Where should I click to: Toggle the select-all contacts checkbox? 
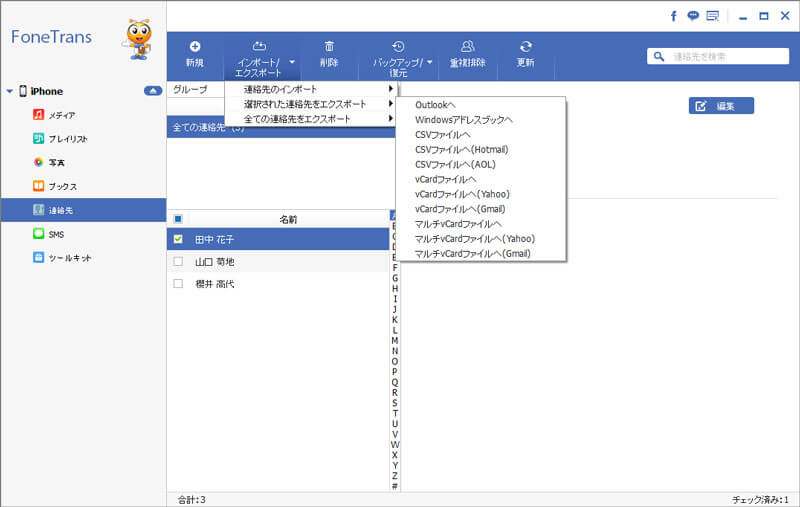click(178, 219)
